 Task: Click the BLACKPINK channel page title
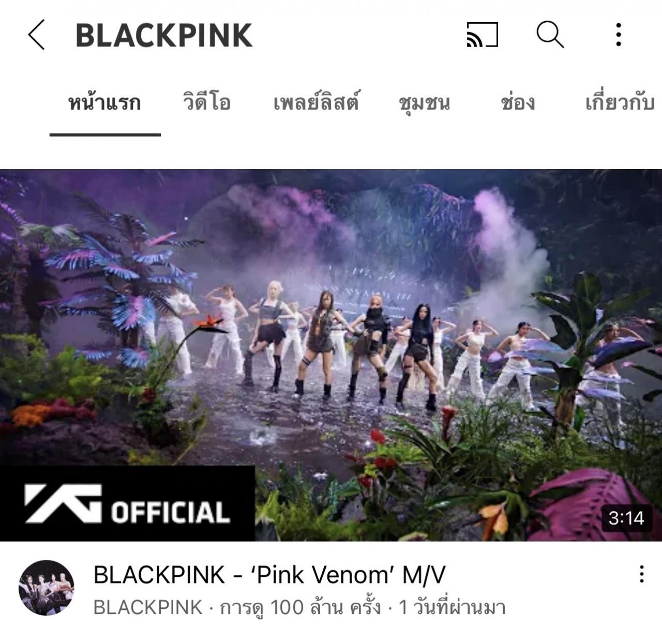[164, 35]
